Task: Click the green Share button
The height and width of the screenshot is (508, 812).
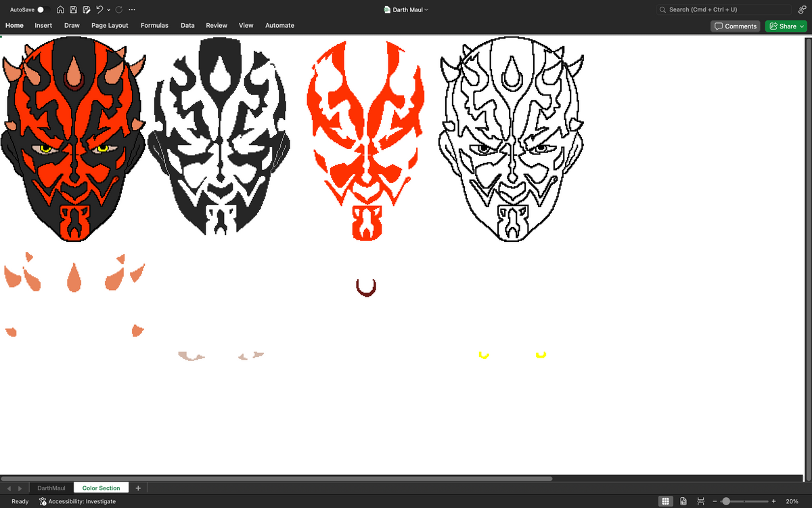Action: (x=786, y=26)
